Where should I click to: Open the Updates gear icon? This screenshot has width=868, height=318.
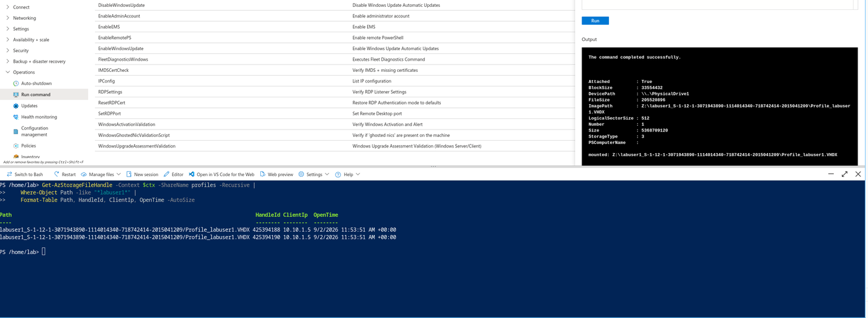(16, 106)
